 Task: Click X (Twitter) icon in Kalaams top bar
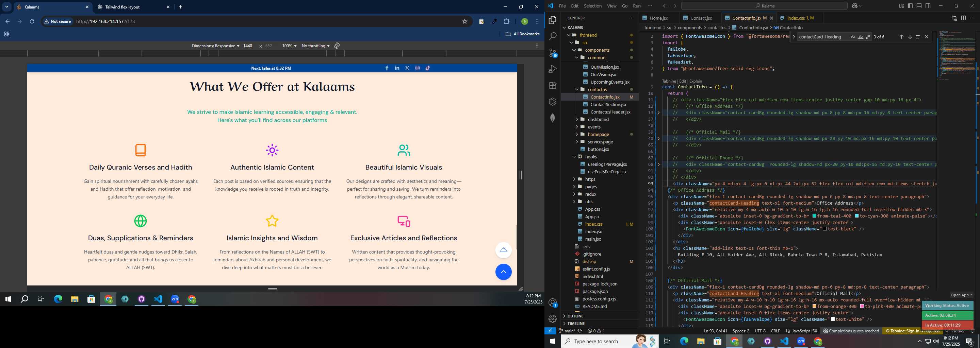click(x=407, y=68)
